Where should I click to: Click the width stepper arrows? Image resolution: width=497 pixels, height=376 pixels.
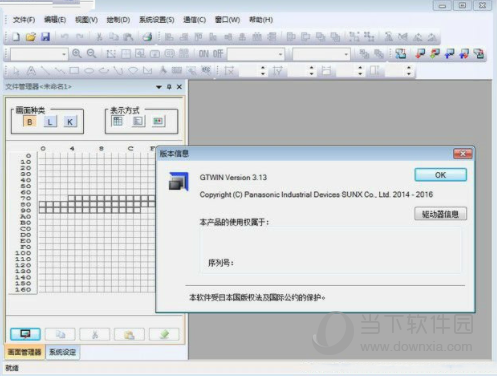coord(360,70)
